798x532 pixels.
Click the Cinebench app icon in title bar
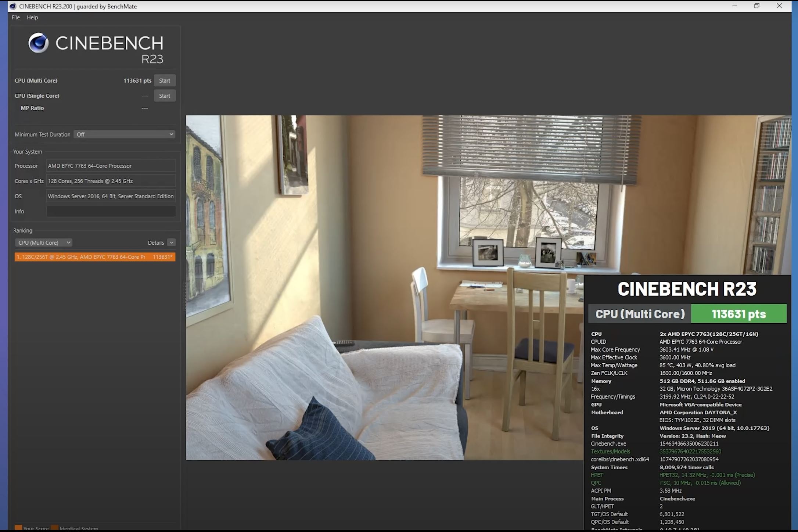coord(13,6)
